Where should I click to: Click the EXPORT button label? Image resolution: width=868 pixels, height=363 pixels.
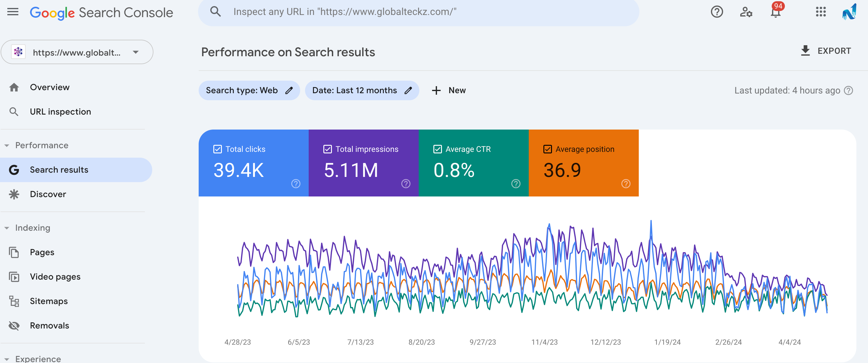[834, 51]
